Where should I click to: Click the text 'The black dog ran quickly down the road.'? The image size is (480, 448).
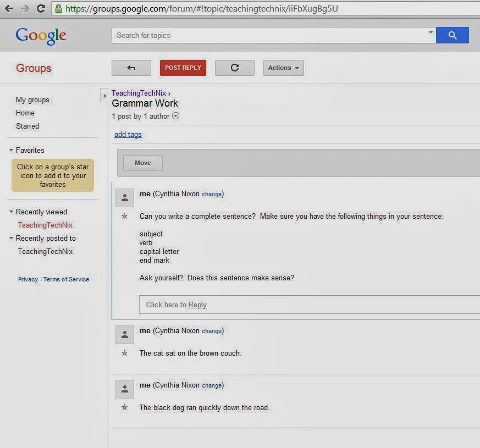point(205,408)
